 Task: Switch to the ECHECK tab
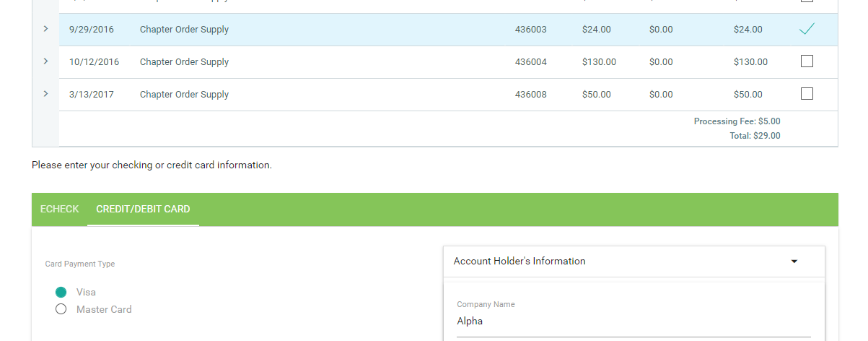click(x=59, y=209)
